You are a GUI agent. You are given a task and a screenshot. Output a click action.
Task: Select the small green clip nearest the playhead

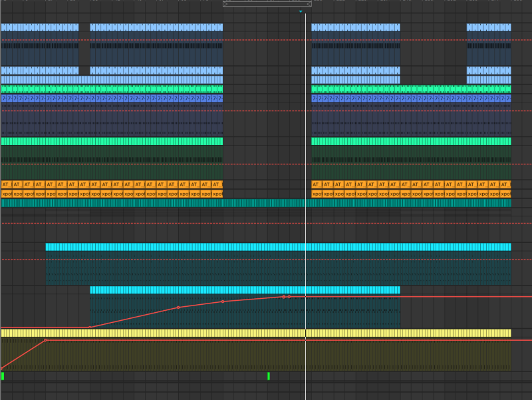coord(269,376)
